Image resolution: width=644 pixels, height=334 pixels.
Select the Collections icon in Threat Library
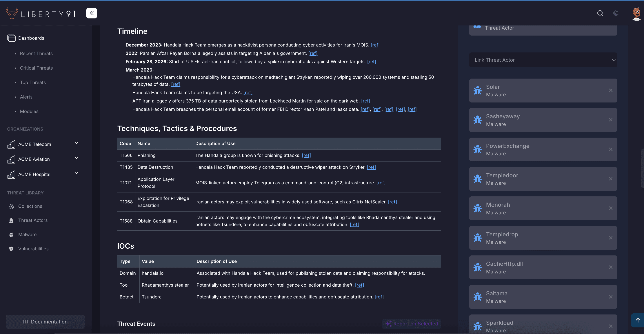[x=11, y=206]
